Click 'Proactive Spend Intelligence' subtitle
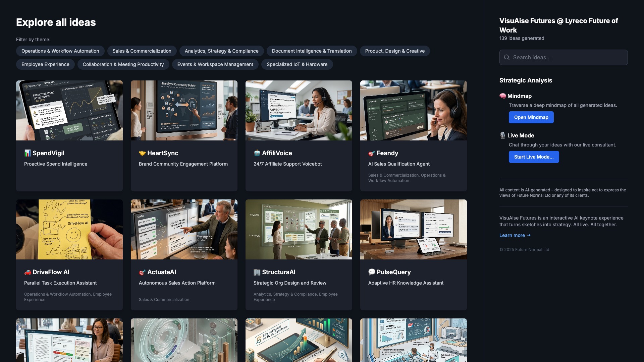This screenshot has height=362, width=644. [x=56, y=164]
